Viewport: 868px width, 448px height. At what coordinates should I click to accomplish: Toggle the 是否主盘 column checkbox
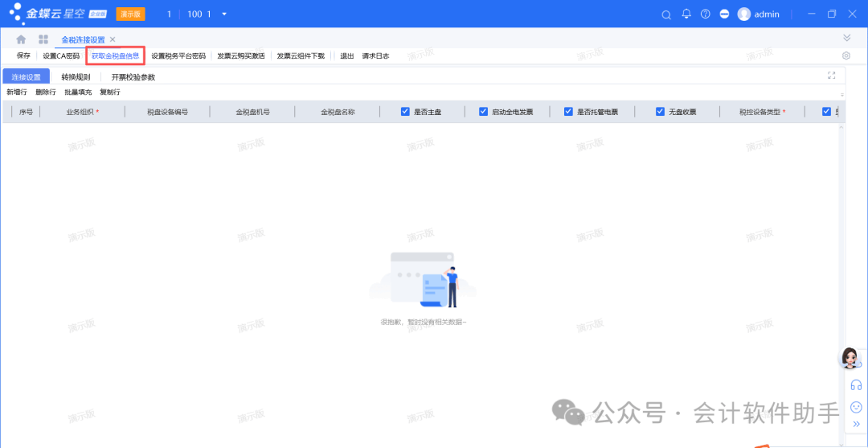point(405,112)
